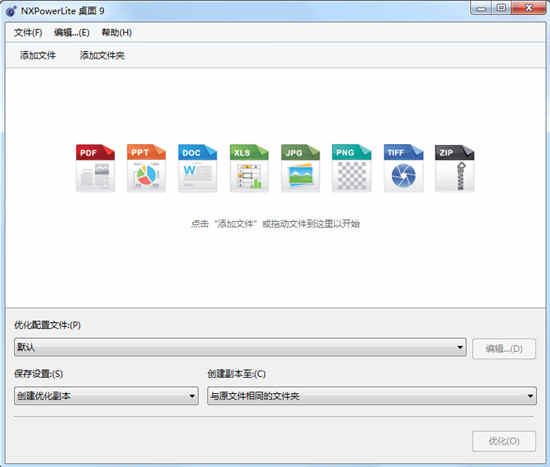Maximize the NXPowerLite window
Viewport: 550px width, 467px height.
(x=502, y=8)
